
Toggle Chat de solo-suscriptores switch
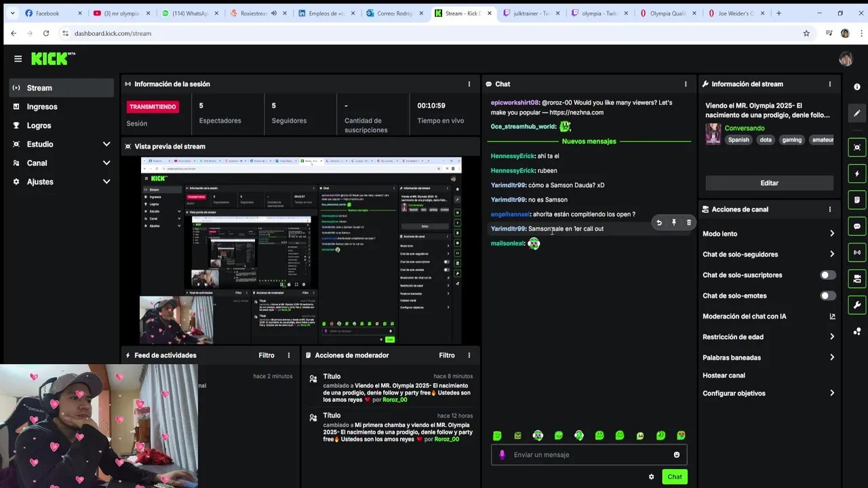pos(827,275)
